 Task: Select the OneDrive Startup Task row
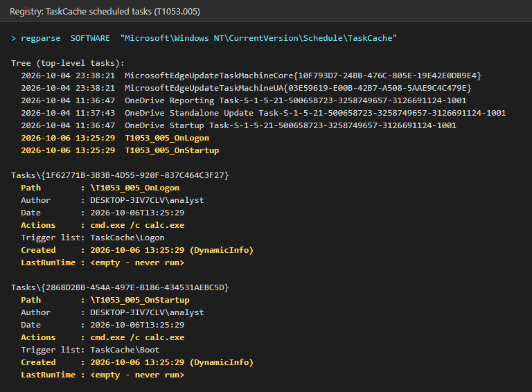click(x=238, y=125)
